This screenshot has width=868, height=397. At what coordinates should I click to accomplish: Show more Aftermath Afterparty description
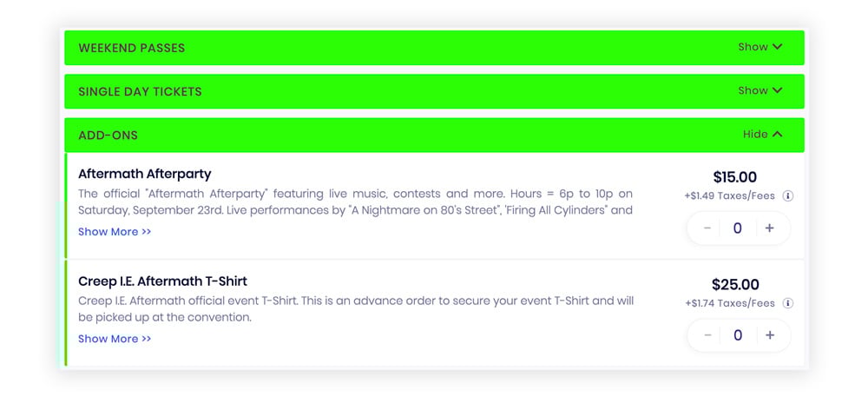(115, 232)
